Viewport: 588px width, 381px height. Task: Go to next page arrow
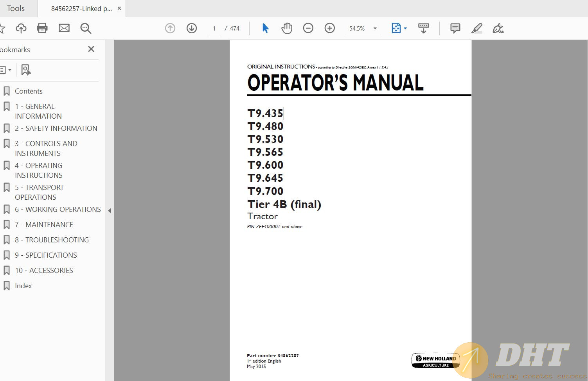[192, 28]
